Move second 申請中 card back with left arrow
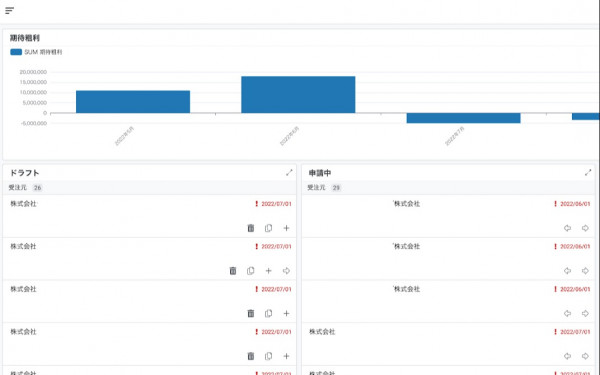Image resolution: width=600 pixels, height=375 pixels. pos(567,271)
